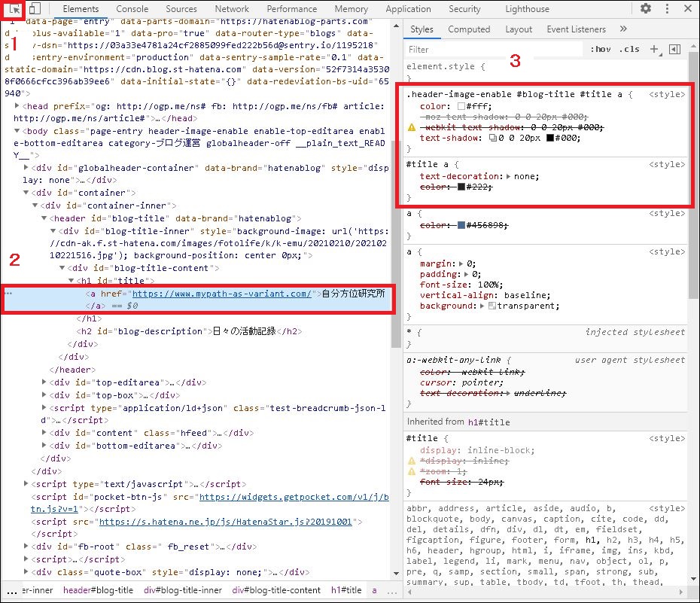
Task: Open the Sources tab
Action: click(x=181, y=9)
